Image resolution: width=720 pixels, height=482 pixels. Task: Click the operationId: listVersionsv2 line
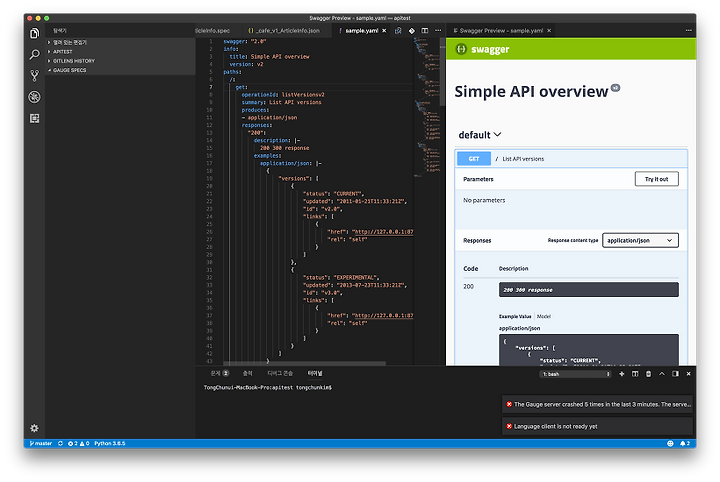(x=283, y=95)
